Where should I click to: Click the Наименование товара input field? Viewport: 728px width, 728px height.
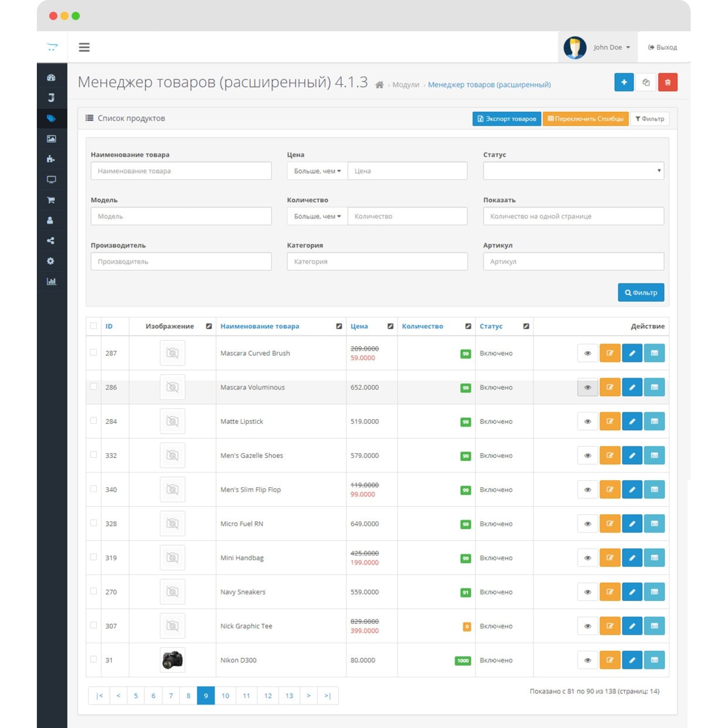pos(181,171)
